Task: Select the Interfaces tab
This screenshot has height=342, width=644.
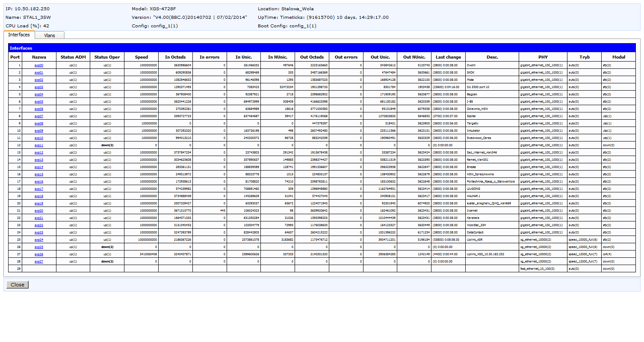Action: coord(19,35)
